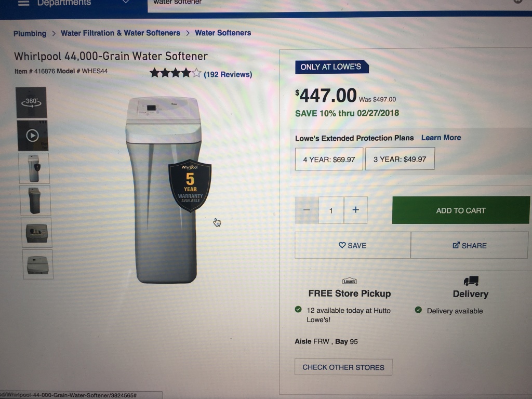Open the Plumbing breadcrumb link
Screen dimensions: 532x399
pyautogui.click(x=30, y=34)
